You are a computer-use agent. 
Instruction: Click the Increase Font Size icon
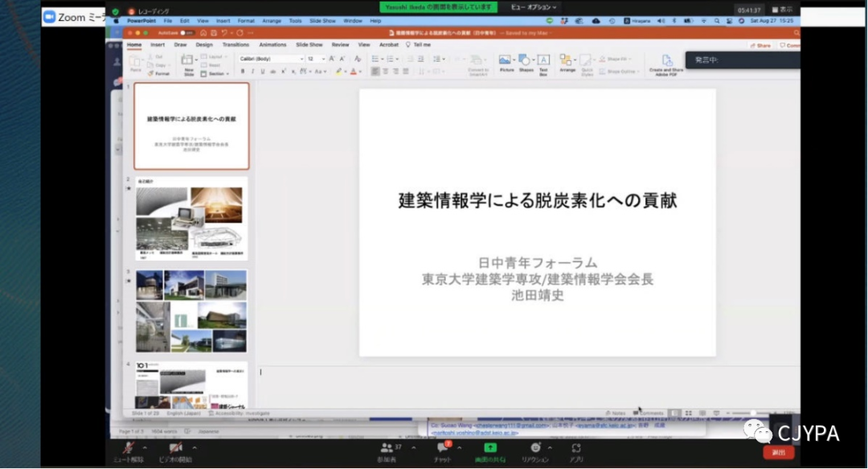pyautogui.click(x=332, y=59)
